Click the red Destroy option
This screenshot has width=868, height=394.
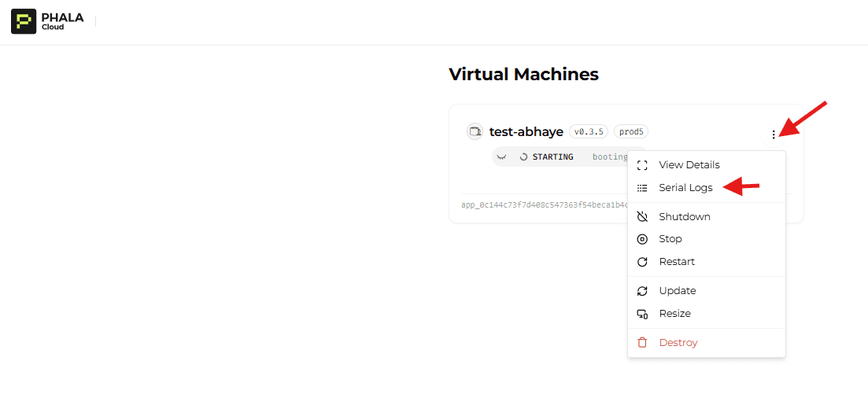pos(678,343)
